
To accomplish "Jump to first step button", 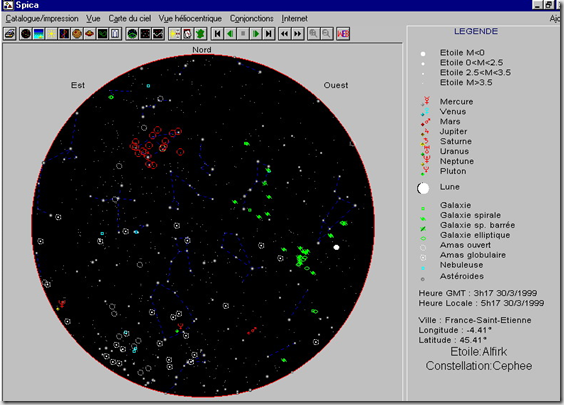I will pyautogui.click(x=217, y=34).
